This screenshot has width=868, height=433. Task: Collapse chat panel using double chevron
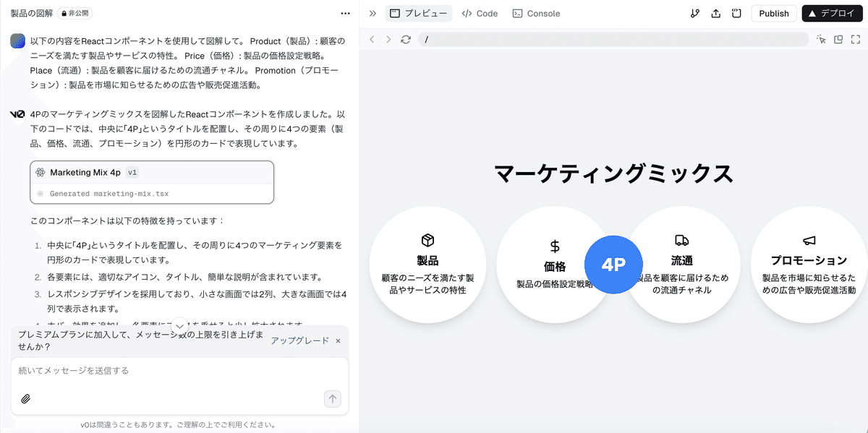point(373,13)
